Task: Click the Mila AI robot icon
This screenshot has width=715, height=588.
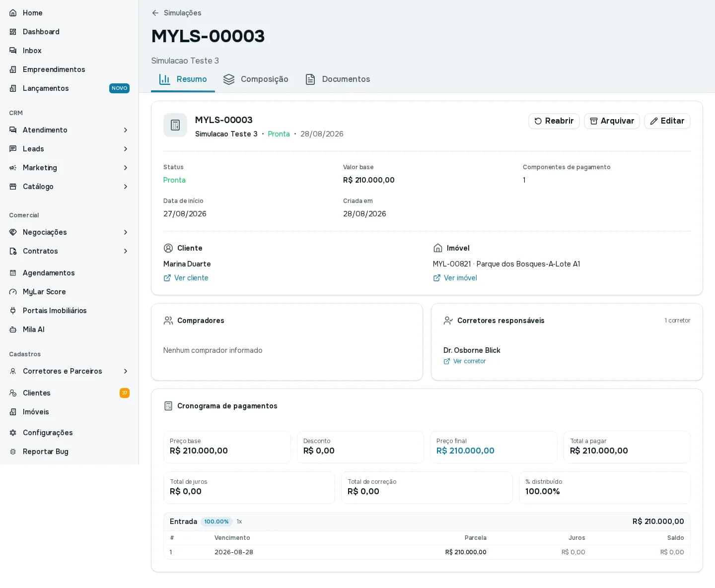Action: coord(13,329)
